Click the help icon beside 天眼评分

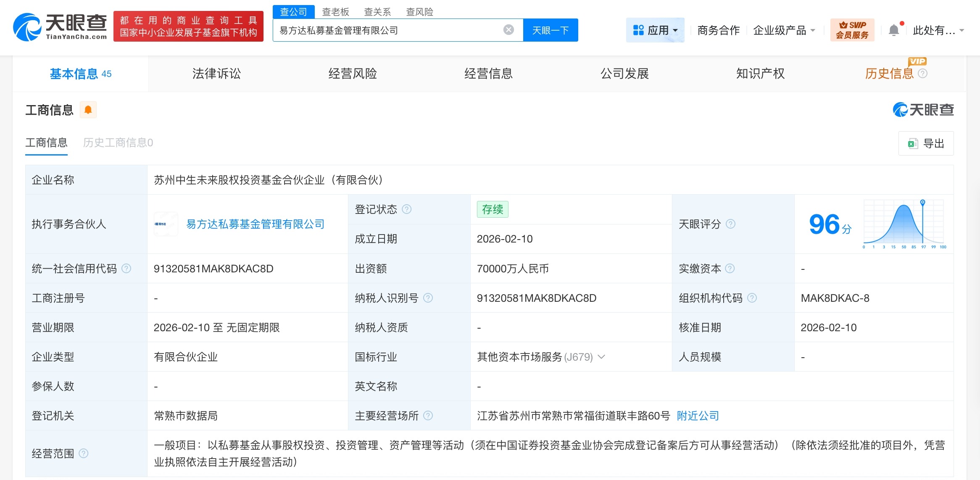pyautogui.click(x=731, y=224)
